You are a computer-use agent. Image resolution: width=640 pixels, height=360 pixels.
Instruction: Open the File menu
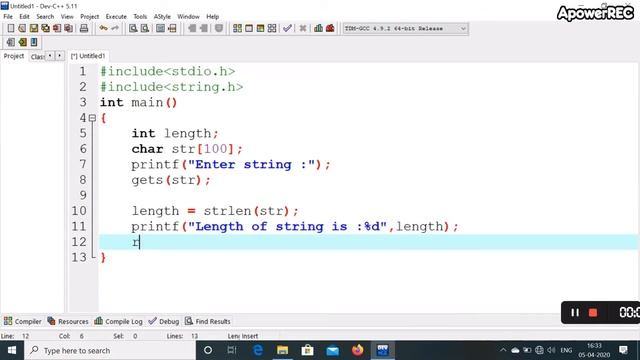pyautogui.click(x=8, y=17)
